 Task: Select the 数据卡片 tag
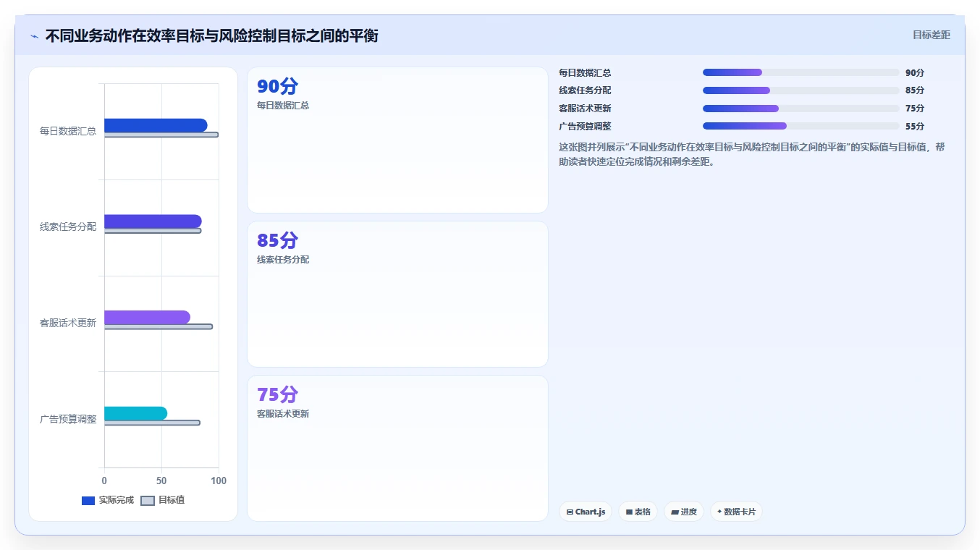[736, 512]
